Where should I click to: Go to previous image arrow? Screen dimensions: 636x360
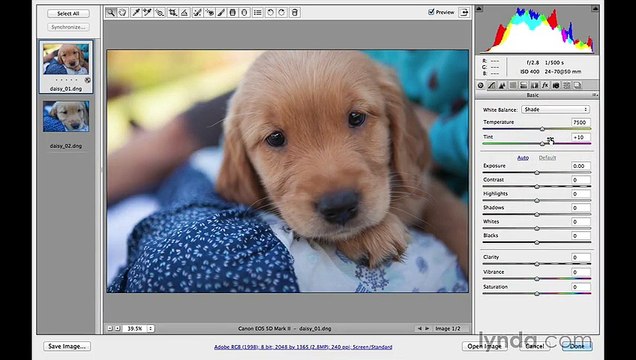[x=420, y=328]
